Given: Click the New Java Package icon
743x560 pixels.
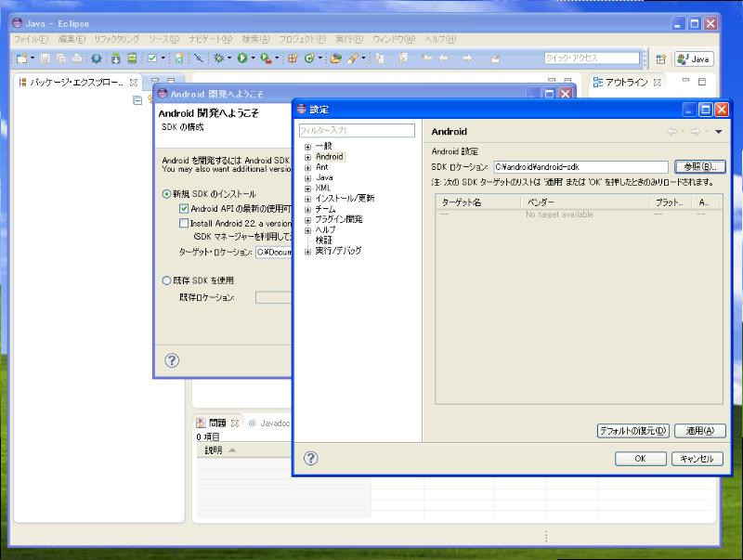Looking at the screenshot, I should (293, 59).
